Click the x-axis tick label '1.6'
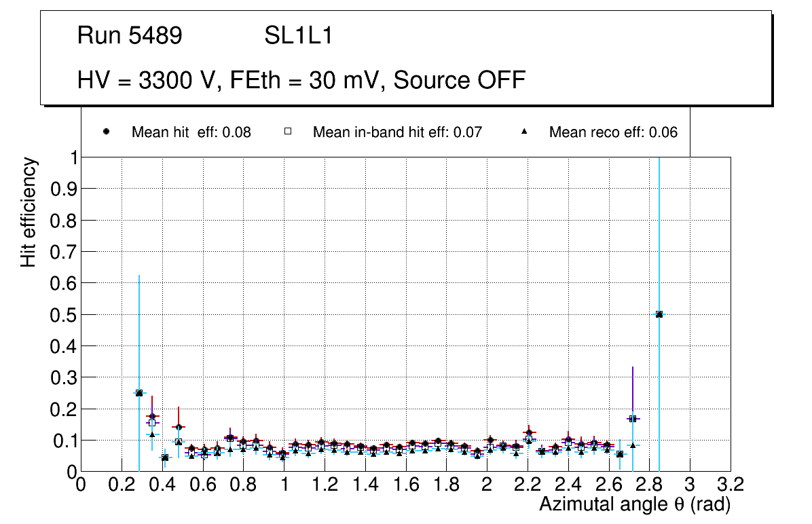The height and width of the screenshot is (524, 812). tap(405, 486)
